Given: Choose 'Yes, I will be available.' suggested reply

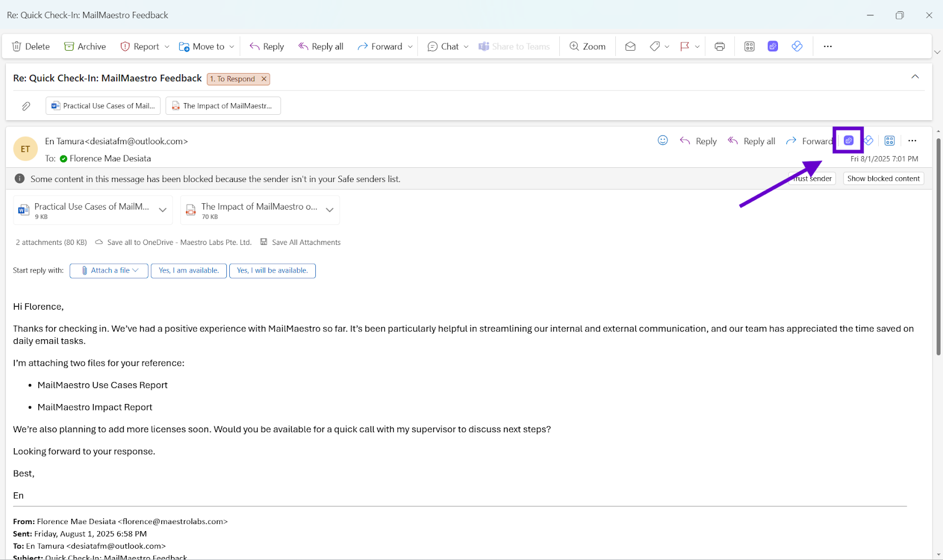Looking at the screenshot, I should click(272, 271).
